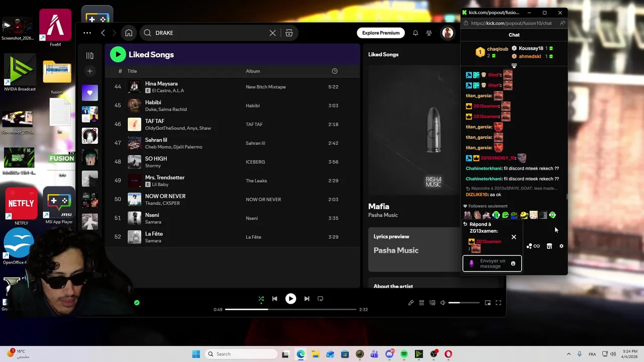Click the Kick chat URL address bar

511,23
